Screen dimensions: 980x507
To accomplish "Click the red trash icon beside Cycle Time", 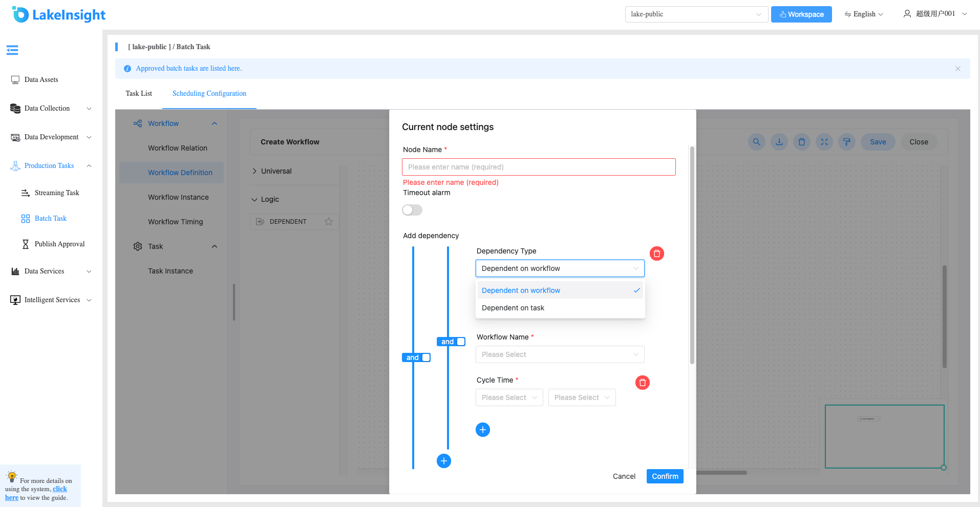I will click(x=643, y=383).
